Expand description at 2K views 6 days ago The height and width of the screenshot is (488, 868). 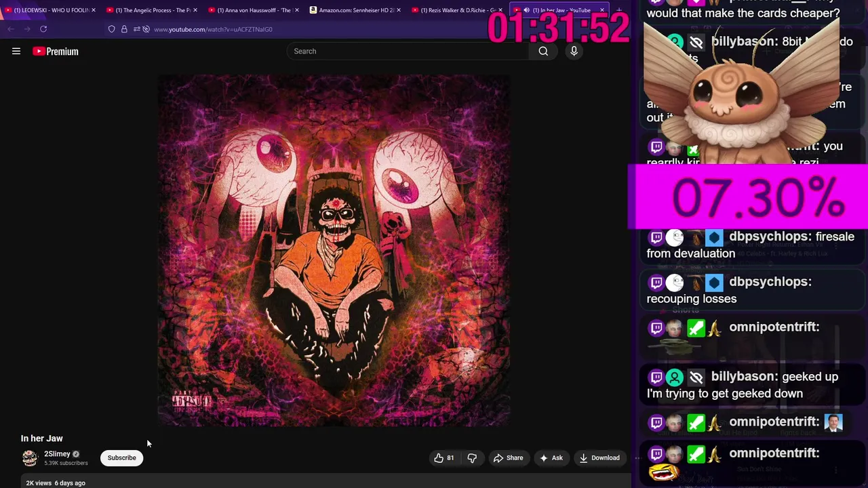[x=56, y=483]
